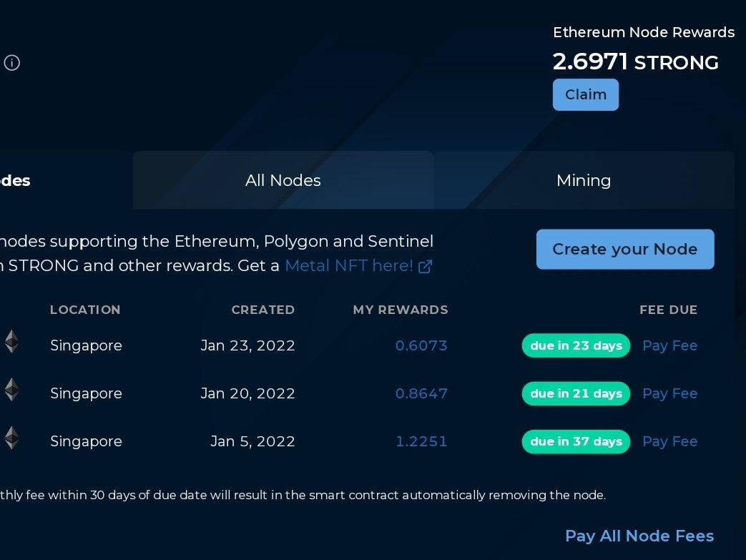Click the MY REWARDS column header
The width and height of the screenshot is (746, 560).
(401, 310)
